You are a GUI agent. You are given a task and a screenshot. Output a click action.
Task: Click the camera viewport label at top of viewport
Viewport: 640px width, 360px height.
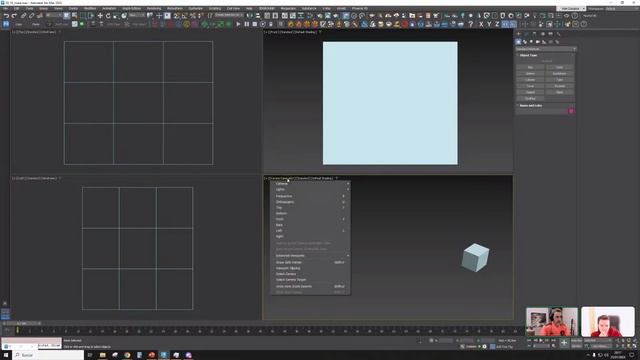[x=282, y=178]
